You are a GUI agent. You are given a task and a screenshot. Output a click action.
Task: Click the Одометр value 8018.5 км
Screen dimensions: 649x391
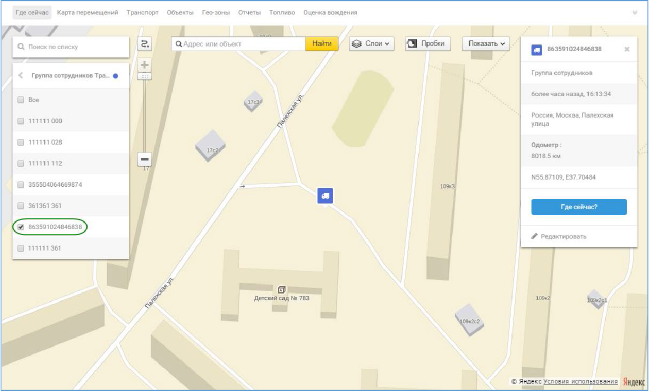(546, 156)
